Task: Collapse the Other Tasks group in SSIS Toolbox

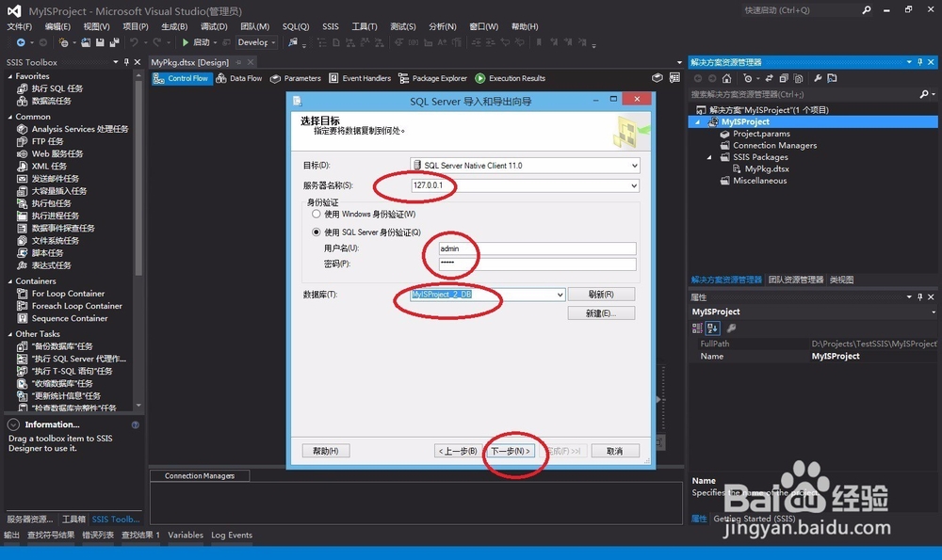Action: click(x=10, y=334)
